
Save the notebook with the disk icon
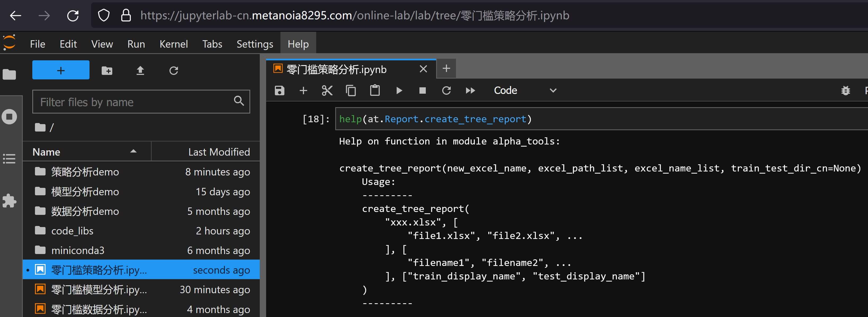tap(279, 90)
